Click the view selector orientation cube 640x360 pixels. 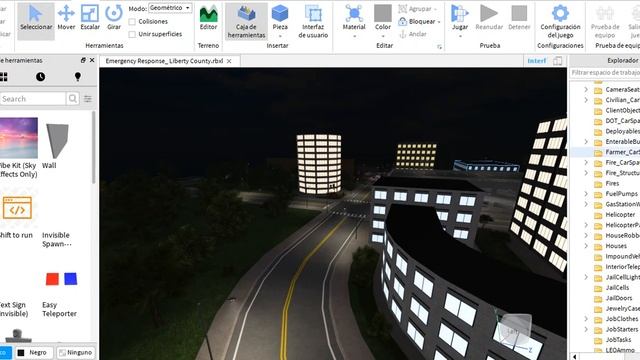pyautogui.click(x=516, y=329)
